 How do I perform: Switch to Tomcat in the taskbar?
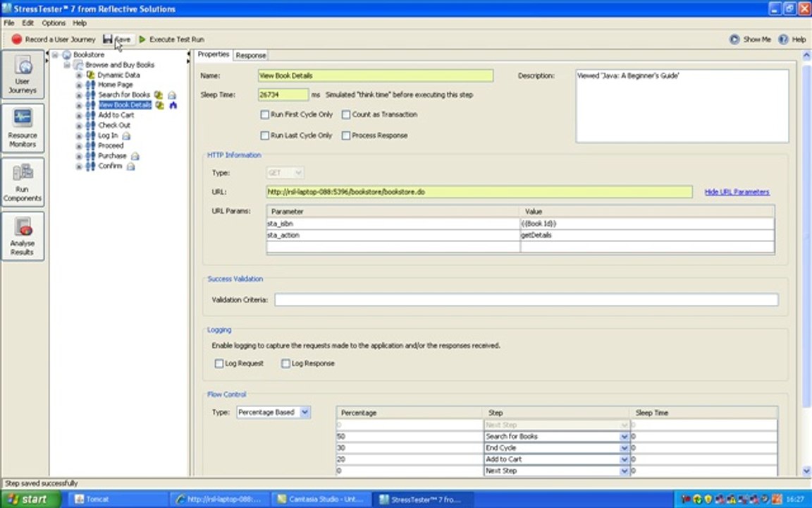coord(119,500)
